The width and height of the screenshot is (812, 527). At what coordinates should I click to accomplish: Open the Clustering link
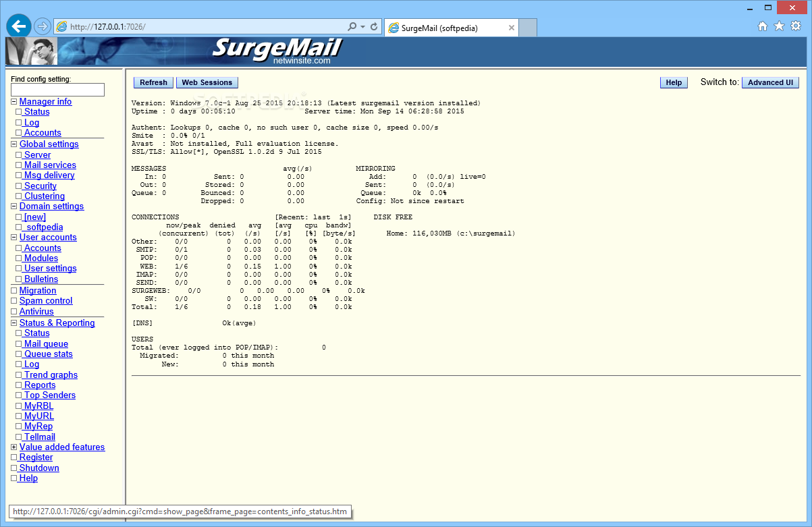click(45, 196)
